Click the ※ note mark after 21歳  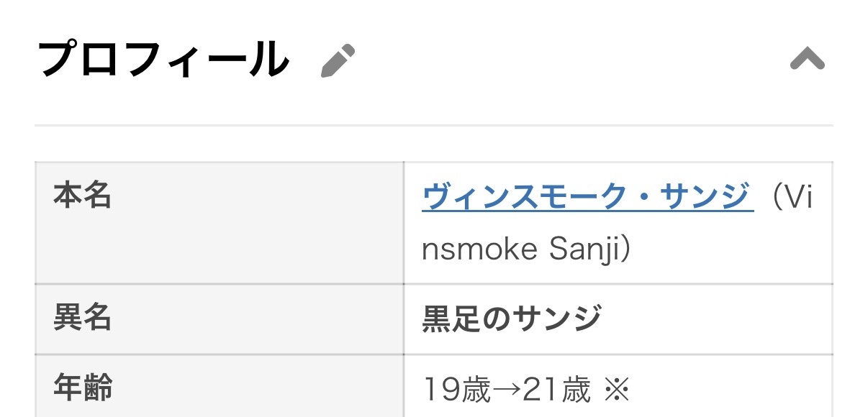617,390
